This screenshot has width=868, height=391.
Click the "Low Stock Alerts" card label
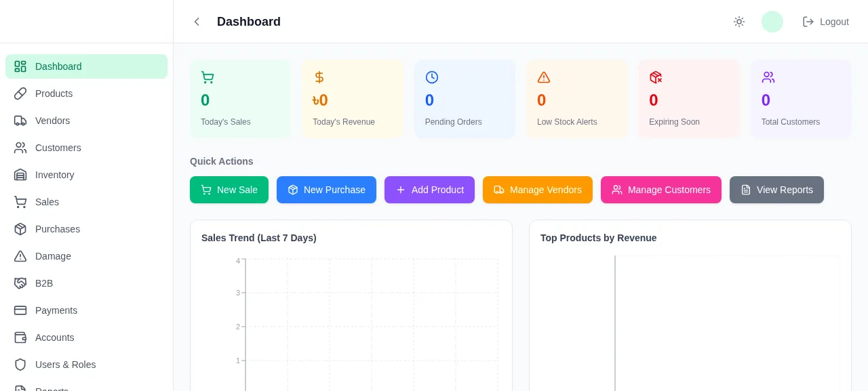tap(567, 122)
